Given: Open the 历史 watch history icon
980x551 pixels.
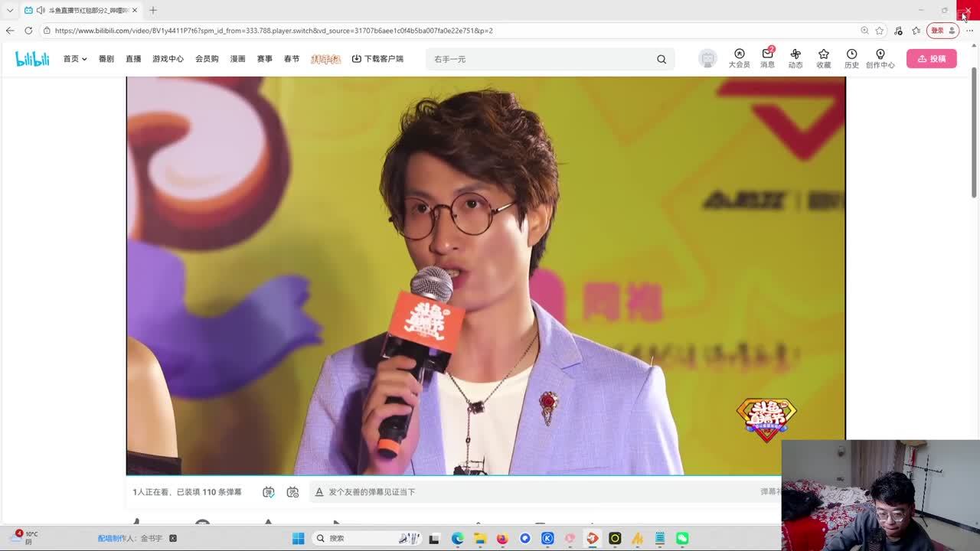Looking at the screenshot, I should point(851,58).
